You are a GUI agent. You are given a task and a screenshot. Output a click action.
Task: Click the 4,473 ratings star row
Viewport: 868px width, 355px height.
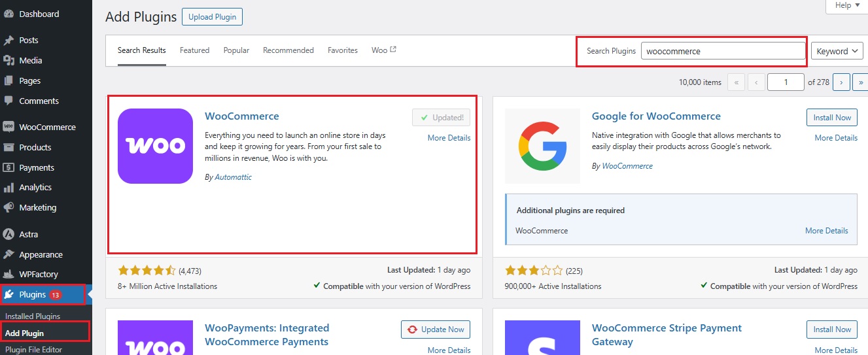pyautogui.click(x=147, y=270)
